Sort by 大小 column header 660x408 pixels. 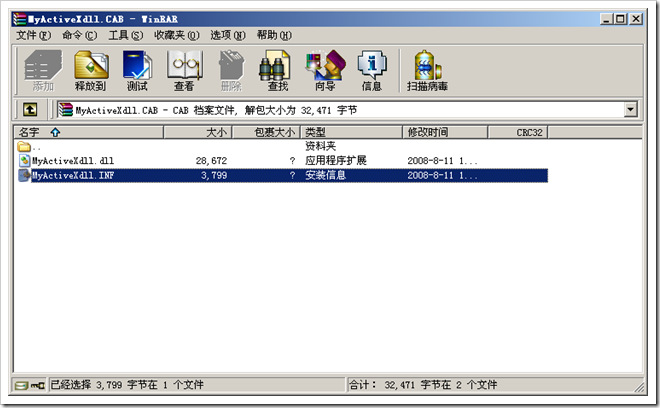[x=198, y=132]
